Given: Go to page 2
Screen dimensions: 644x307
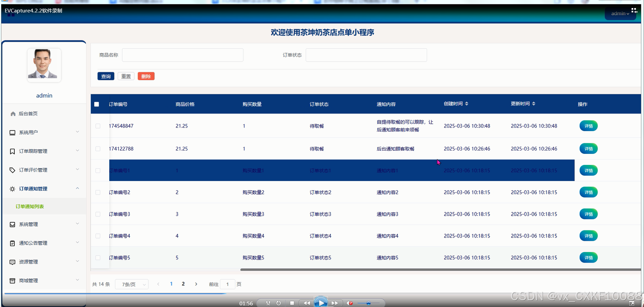Looking at the screenshot, I should [183, 284].
